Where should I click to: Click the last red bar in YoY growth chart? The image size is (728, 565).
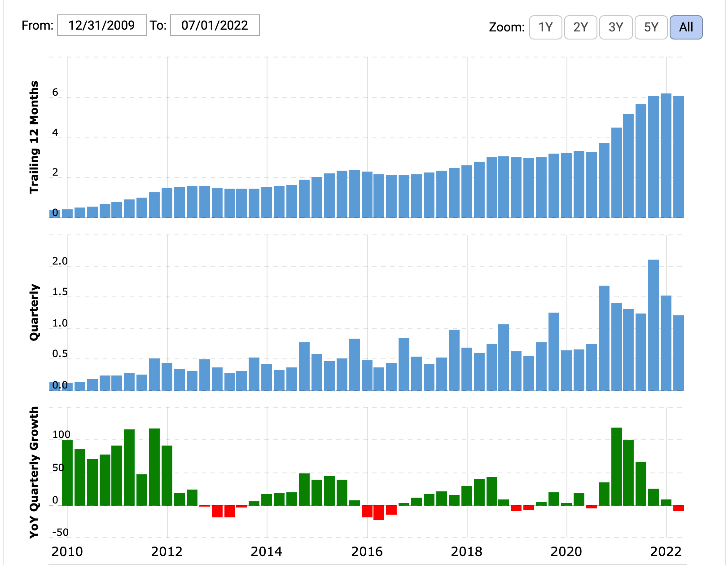coord(679,508)
